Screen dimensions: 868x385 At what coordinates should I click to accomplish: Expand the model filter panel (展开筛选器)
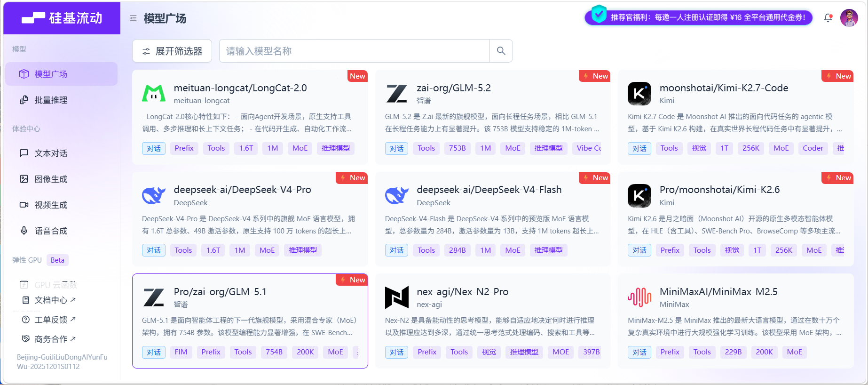172,51
